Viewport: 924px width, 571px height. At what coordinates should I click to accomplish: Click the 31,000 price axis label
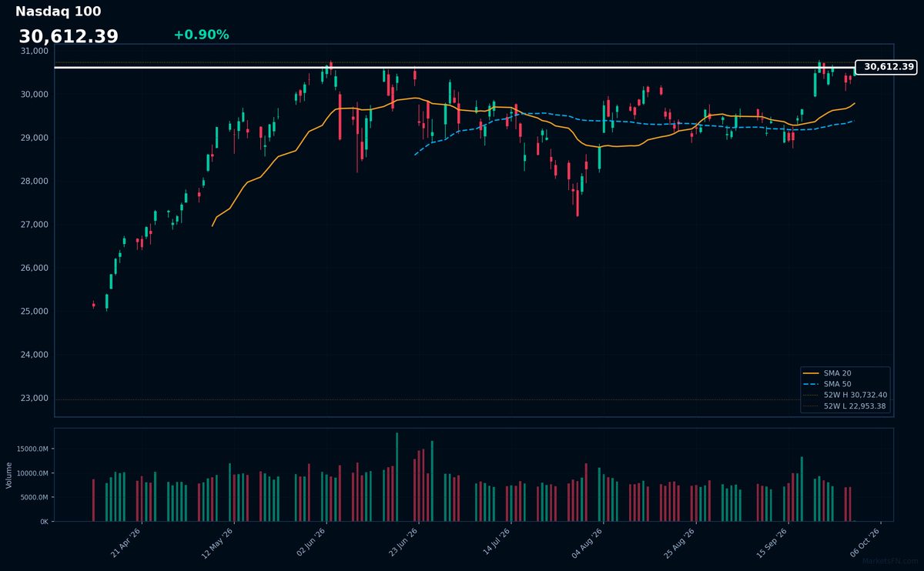coord(35,51)
